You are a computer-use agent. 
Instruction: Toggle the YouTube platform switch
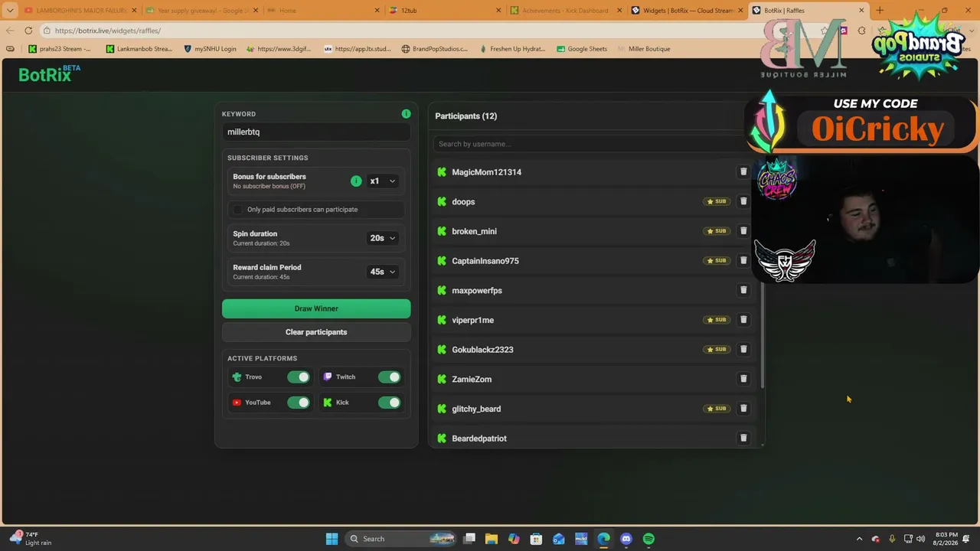click(x=299, y=403)
